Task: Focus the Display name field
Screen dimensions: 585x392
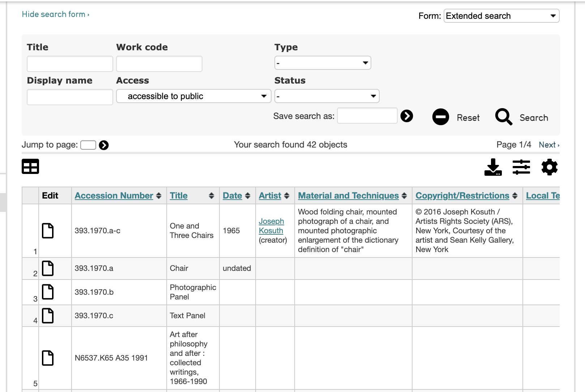Action: [70, 97]
